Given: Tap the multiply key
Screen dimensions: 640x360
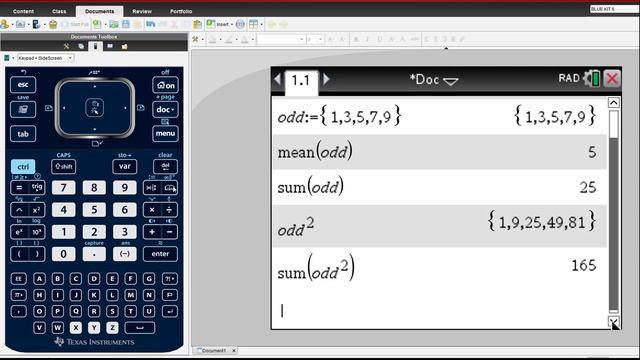Looking at the screenshot, I should 152,210.
